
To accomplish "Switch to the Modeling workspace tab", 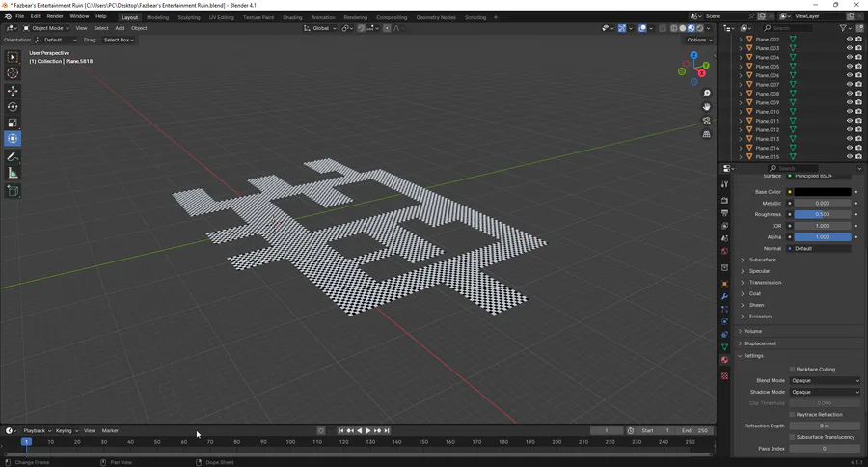I will pyautogui.click(x=158, y=17).
